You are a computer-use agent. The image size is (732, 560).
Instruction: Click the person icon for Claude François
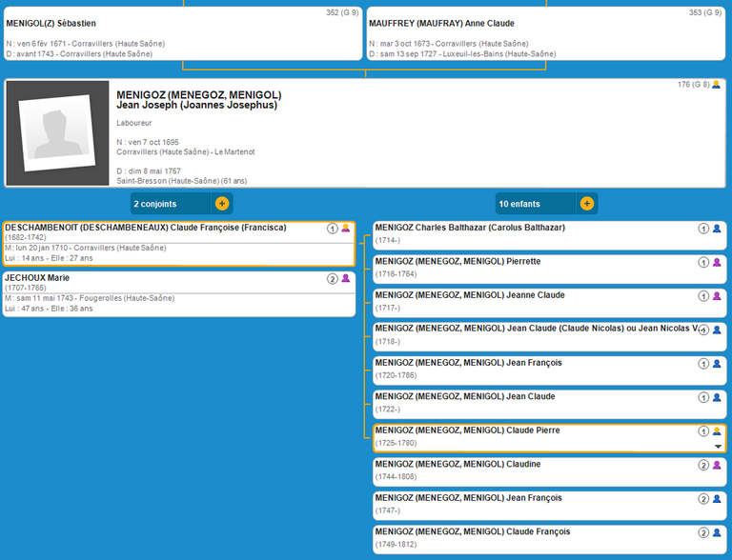(717, 532)
